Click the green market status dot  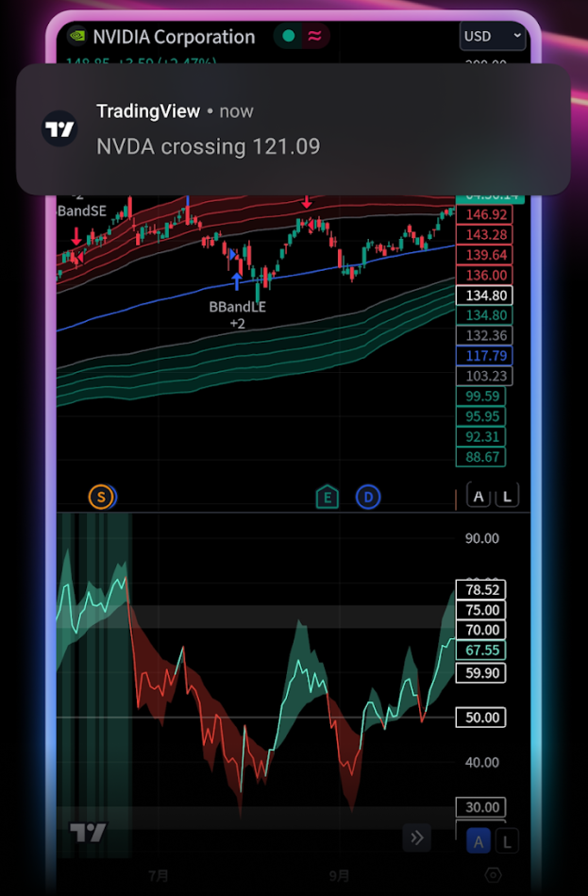[x=289, y=37]
